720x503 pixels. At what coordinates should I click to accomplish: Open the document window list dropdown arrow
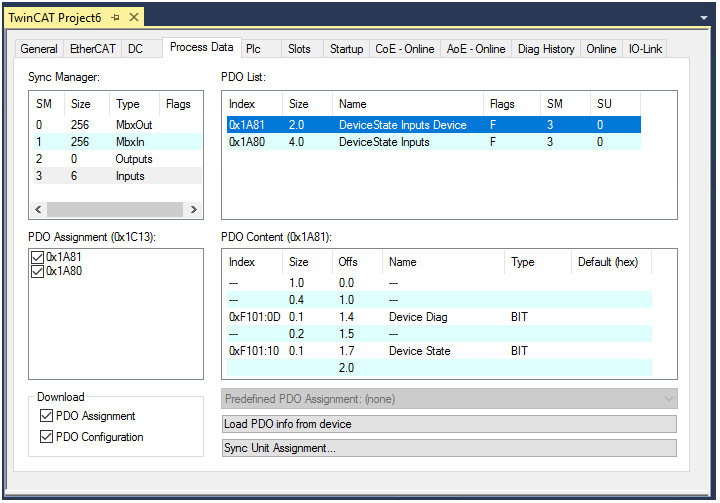coord(703,18)
